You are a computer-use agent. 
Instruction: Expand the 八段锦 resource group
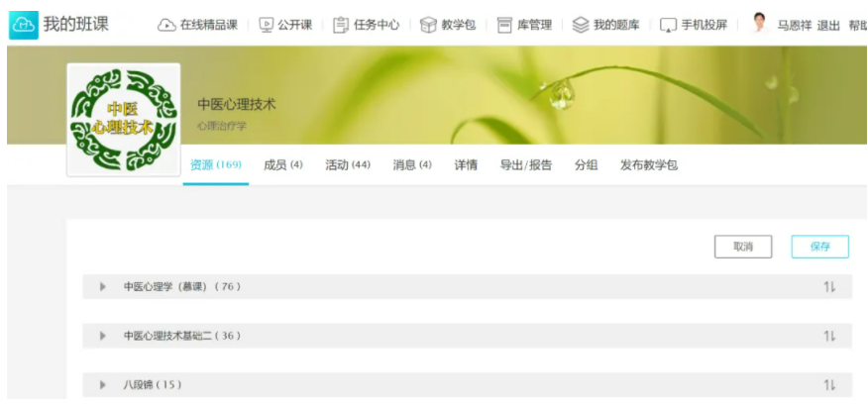102,384
